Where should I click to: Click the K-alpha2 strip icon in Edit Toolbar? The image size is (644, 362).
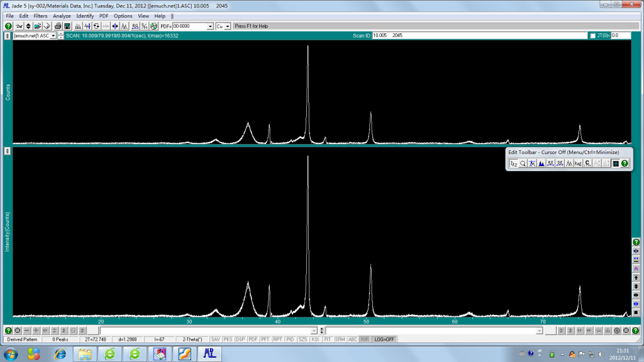tap(579, 163)
